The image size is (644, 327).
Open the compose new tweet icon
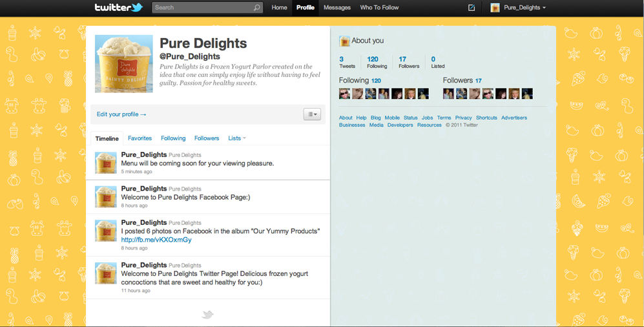[472, 8]
